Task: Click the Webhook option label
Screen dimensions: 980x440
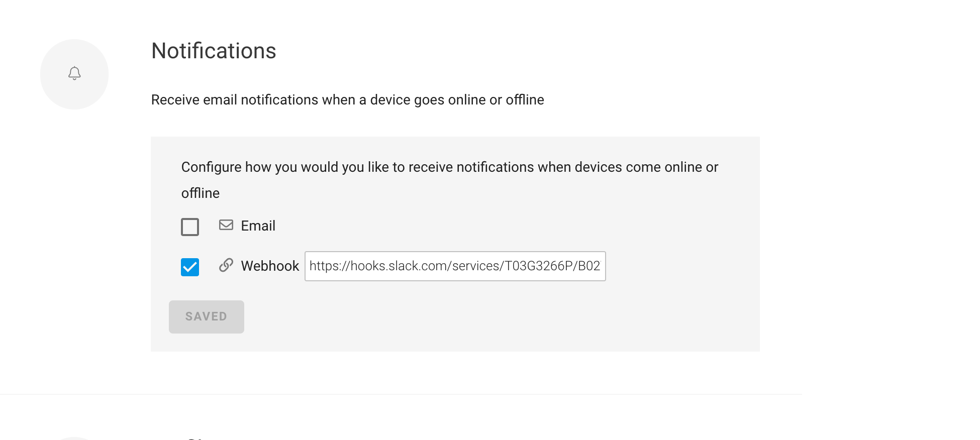Action: [x=270, y=266]
